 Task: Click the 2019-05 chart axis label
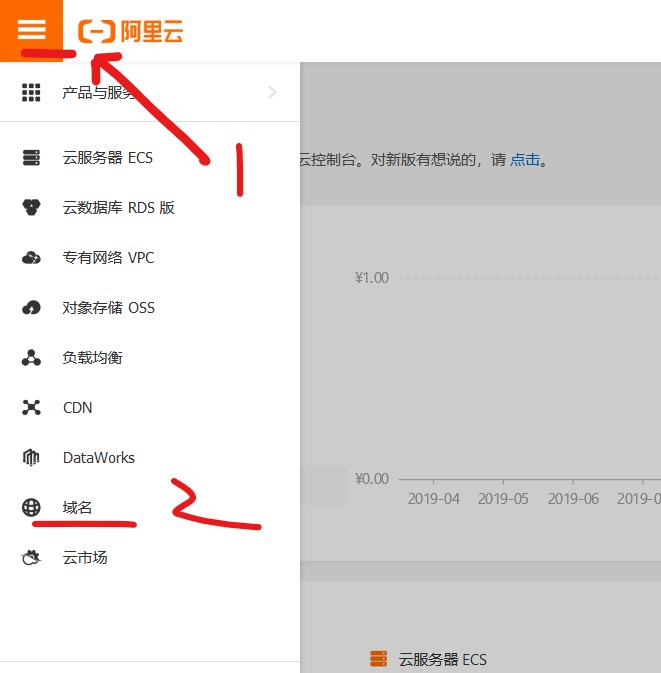[503, 499]
